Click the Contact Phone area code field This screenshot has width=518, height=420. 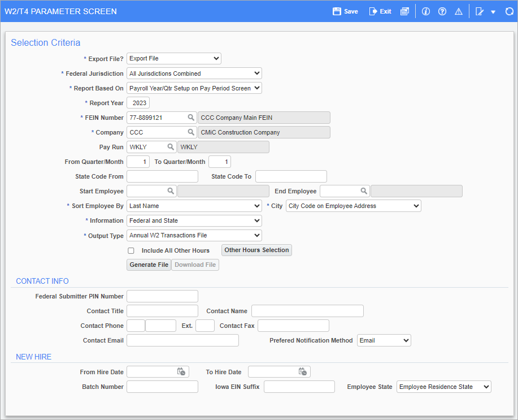click(136, 326)
